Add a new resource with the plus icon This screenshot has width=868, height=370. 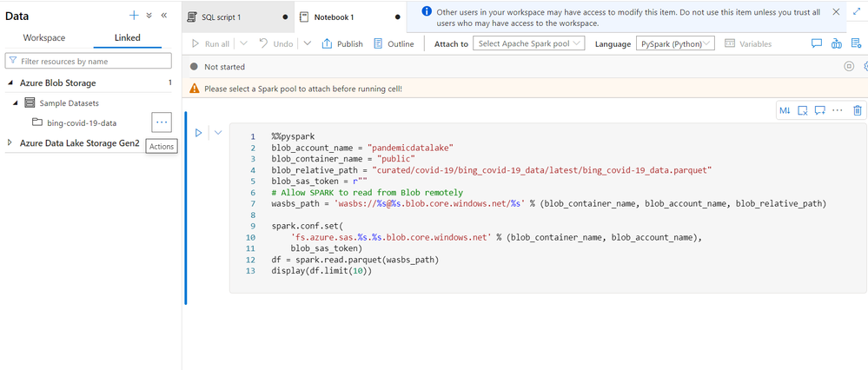click(x=134, y=16)
